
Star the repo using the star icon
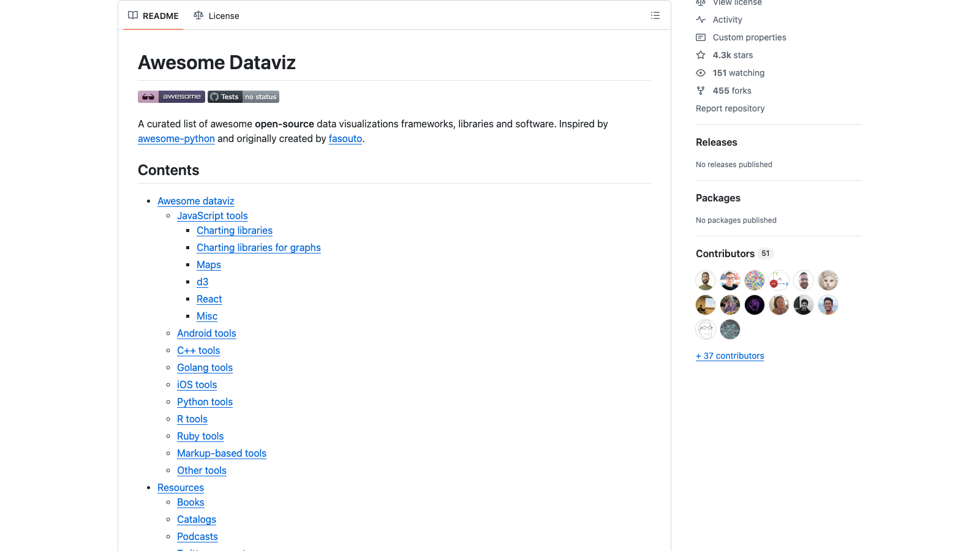point(700,55)
